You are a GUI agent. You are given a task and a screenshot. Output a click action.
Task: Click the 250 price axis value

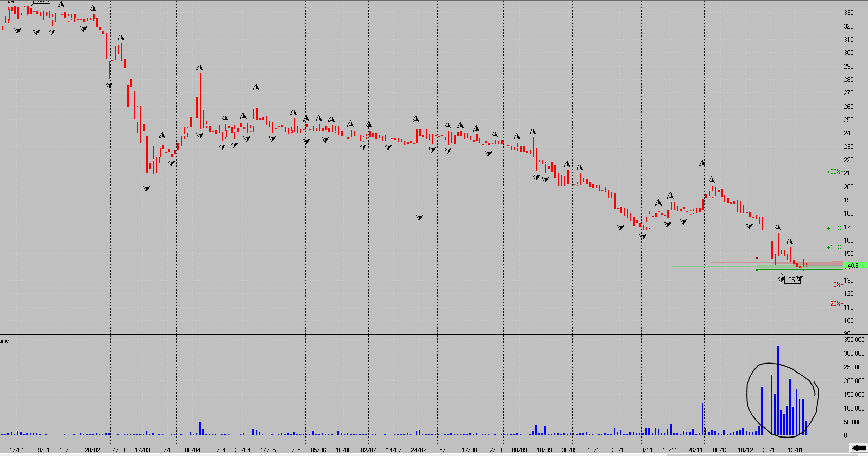[848, 120]
